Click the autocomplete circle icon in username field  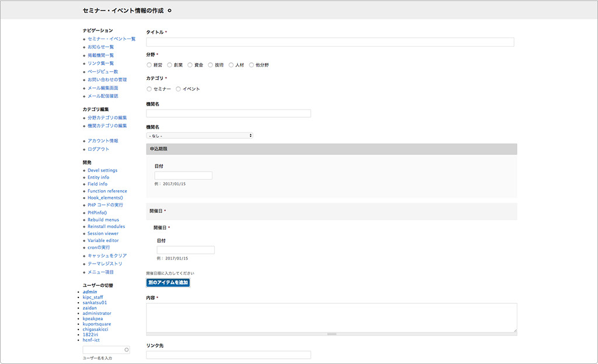(126, 350)
